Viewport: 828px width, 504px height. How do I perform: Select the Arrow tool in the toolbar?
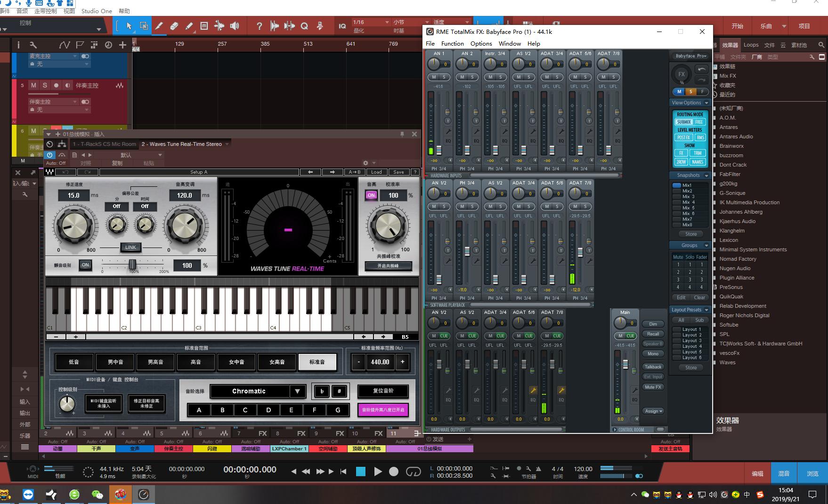(129, 26)
